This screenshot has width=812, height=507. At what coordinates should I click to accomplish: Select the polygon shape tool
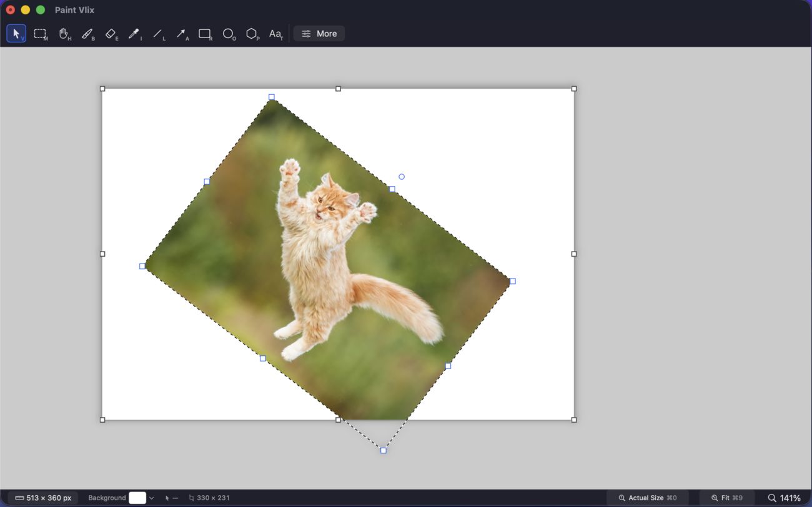tap(252, 34)
